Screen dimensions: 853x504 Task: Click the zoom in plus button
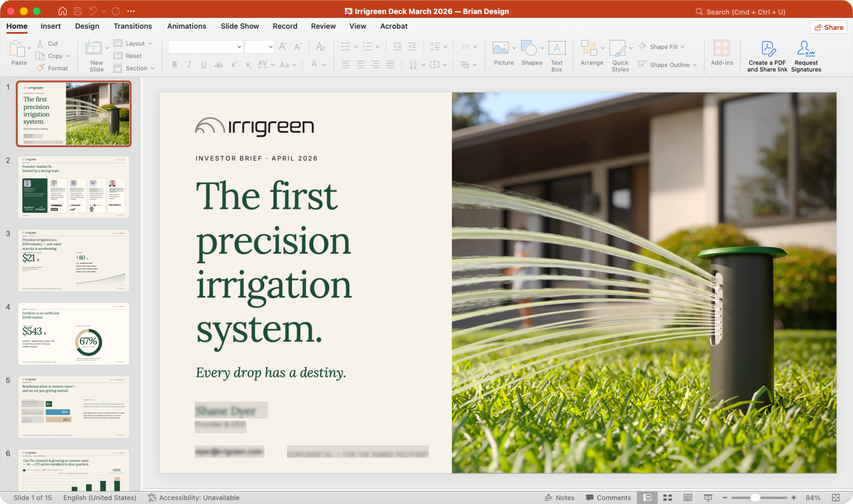tap(793, 498)
